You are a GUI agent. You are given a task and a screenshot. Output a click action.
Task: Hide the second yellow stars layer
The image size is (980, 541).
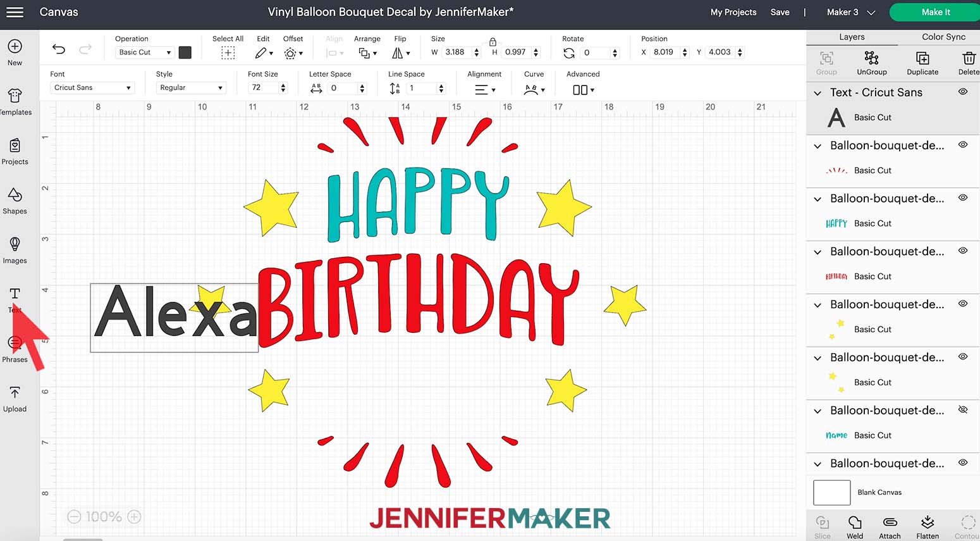point(963,357)
